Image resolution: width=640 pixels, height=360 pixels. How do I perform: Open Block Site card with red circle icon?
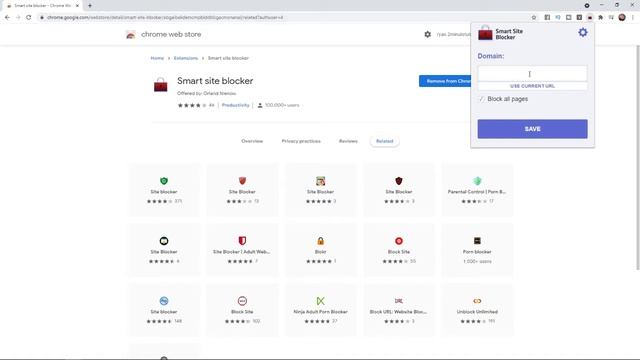(399, 241)
